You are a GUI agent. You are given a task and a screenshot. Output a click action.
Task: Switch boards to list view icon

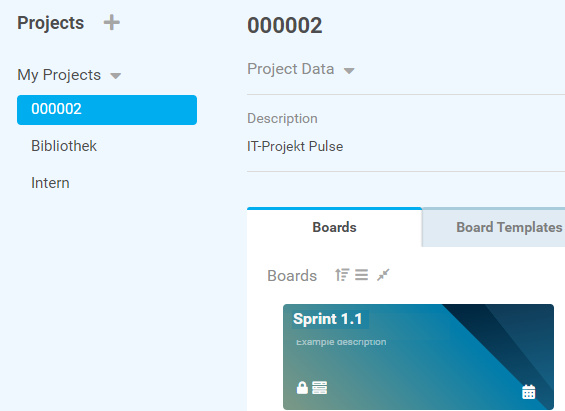point(361,275)
